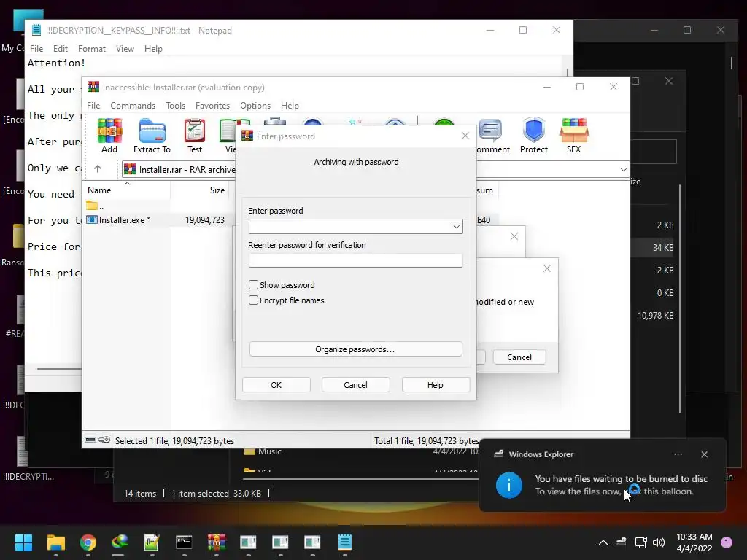
Task: Dismiss the Windows Explorer notification balloon
Action: 704,454
